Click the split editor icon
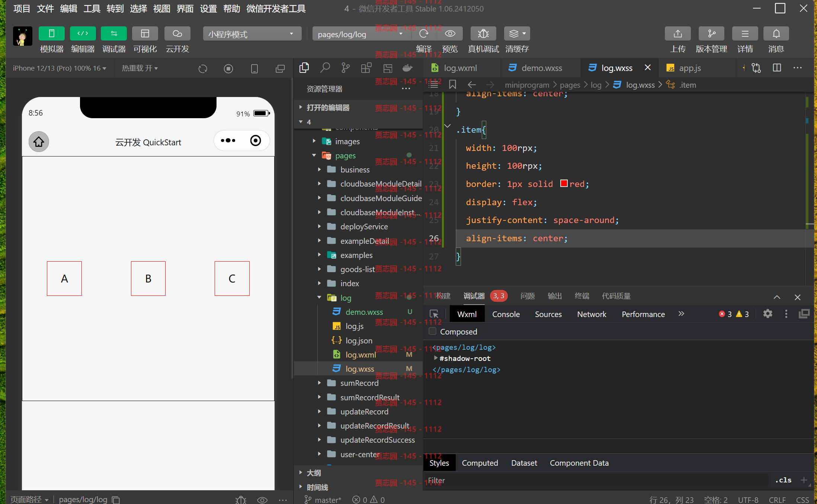Viewport: 817px width, 504px height. (777, 68)
